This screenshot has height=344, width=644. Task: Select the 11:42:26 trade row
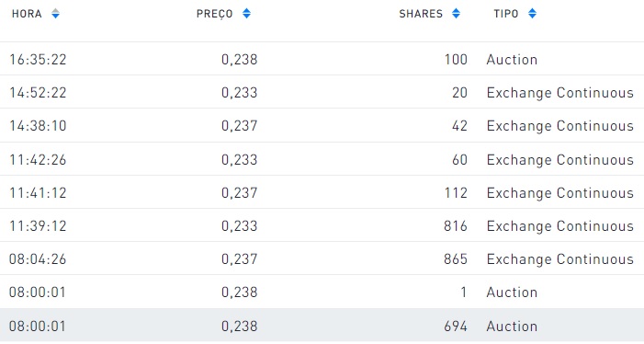322,159
